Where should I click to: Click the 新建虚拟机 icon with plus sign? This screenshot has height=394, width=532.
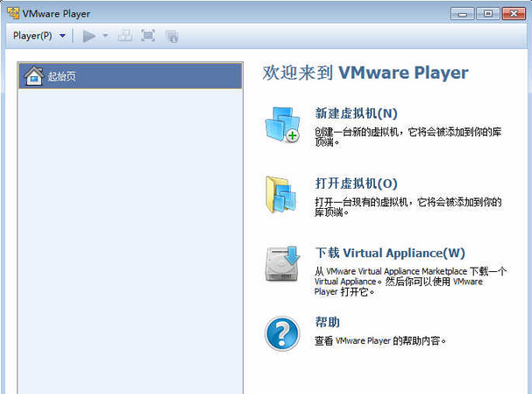coord(281,125)
